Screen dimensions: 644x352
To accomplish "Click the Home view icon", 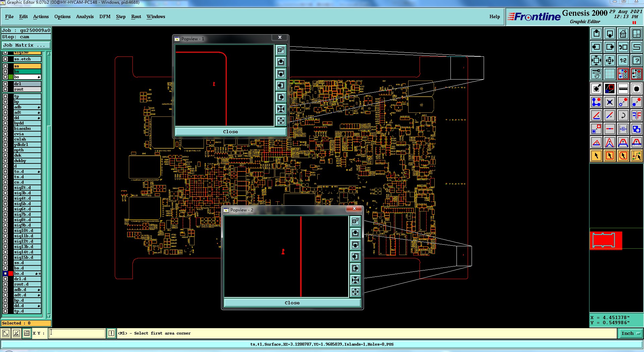I will coord(623,34).
